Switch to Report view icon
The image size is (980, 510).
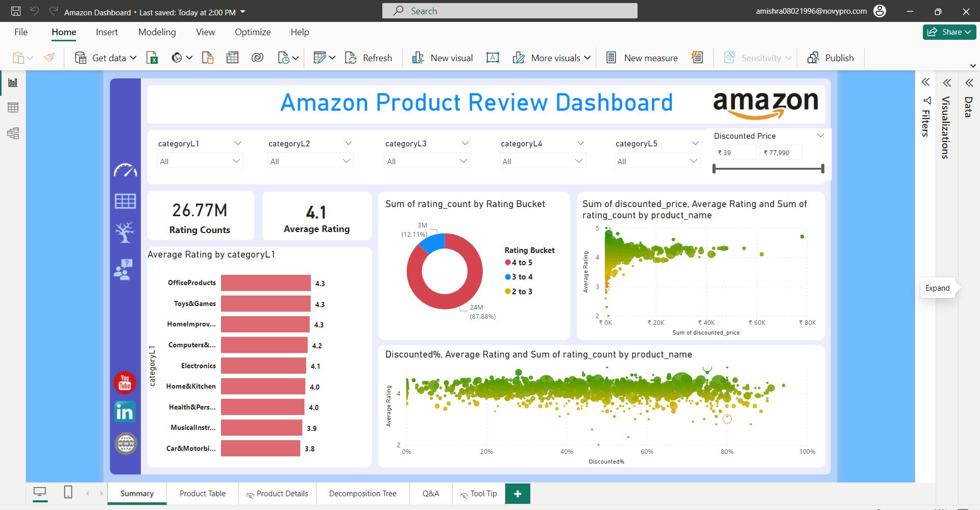click(13, 83)
